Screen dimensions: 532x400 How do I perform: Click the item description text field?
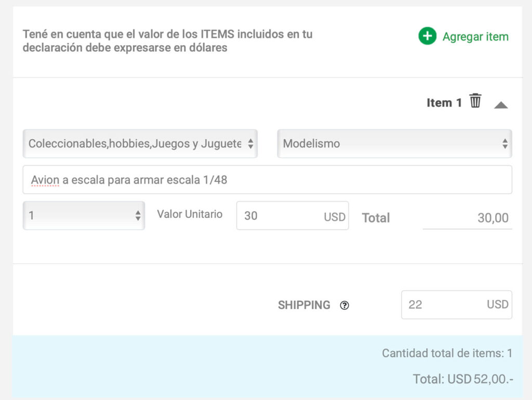click(268, 180)
